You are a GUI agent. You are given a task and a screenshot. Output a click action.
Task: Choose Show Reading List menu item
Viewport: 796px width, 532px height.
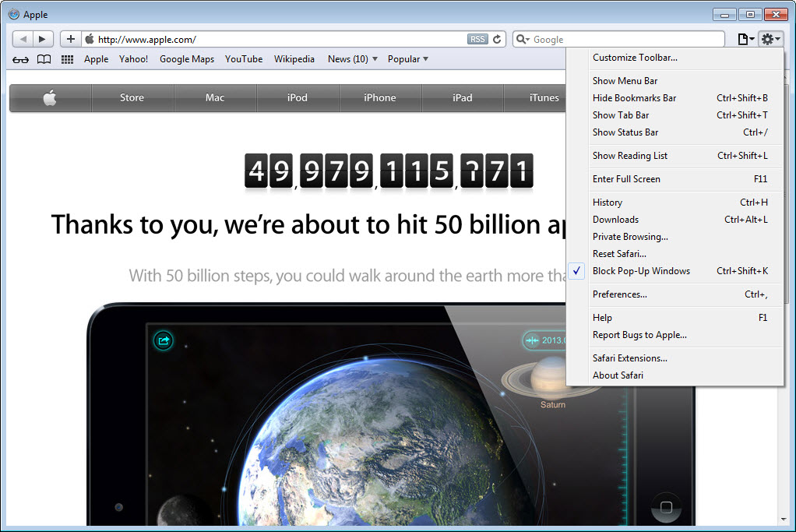tap(674, 156)
